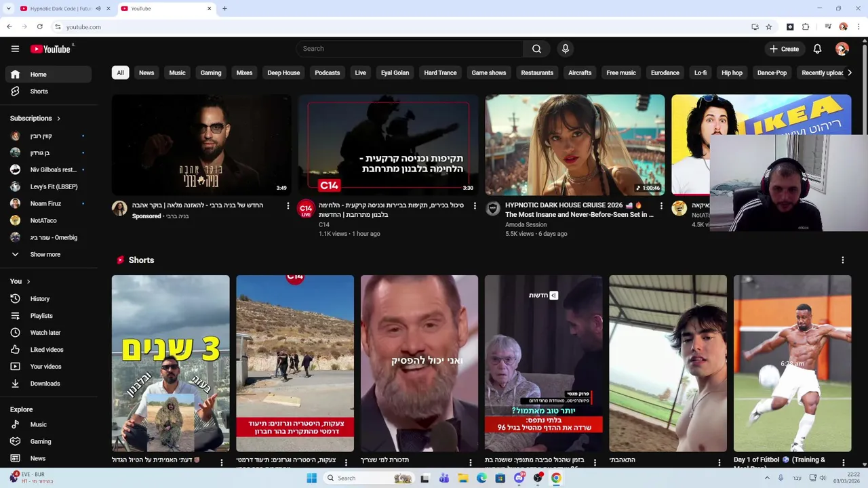Image resolution: width=868 pixels, height=488 pixels.
Task: Click the Create button
Action: 784,49
